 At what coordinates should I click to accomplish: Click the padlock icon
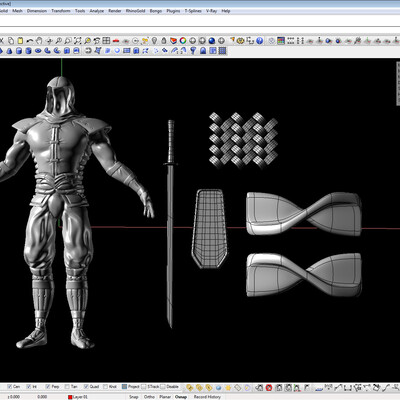click(164, 41)
